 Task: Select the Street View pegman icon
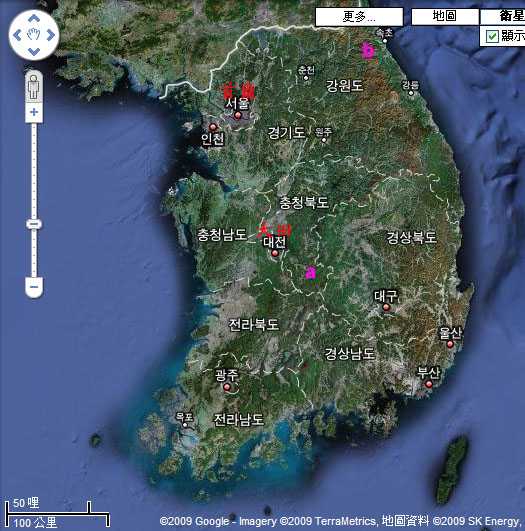[34, 87]
